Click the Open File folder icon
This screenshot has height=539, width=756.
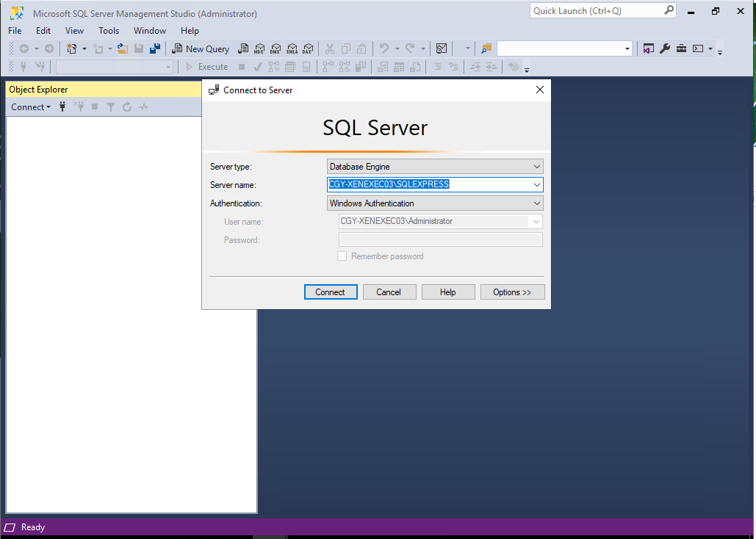122,48
